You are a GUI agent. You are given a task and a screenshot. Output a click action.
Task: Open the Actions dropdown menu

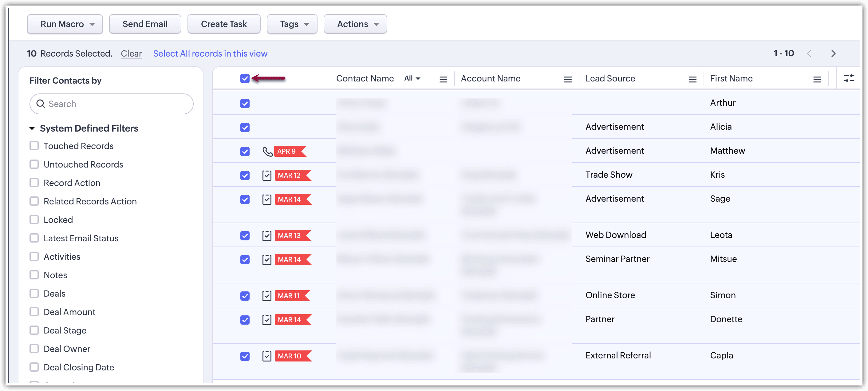pyautogui.click(x=355, y=24)
